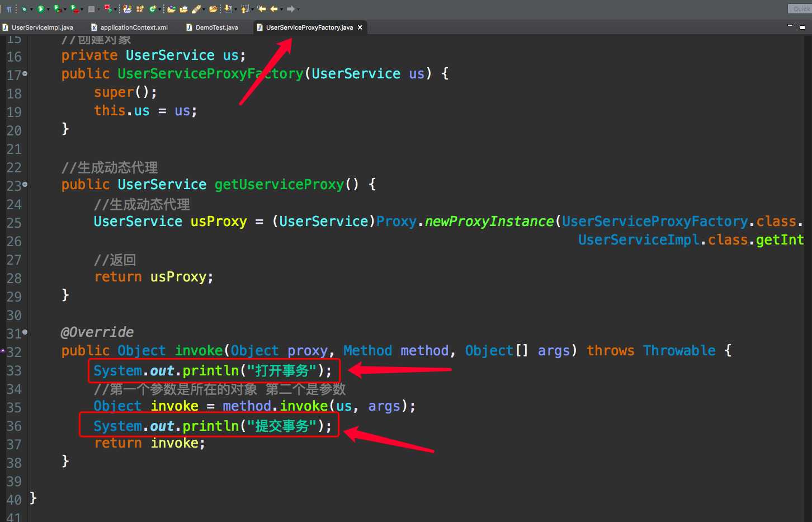This screenshot has width=812, height=522.
Task: Click 'this.us = us;' assignment
Action: point(146,111)
